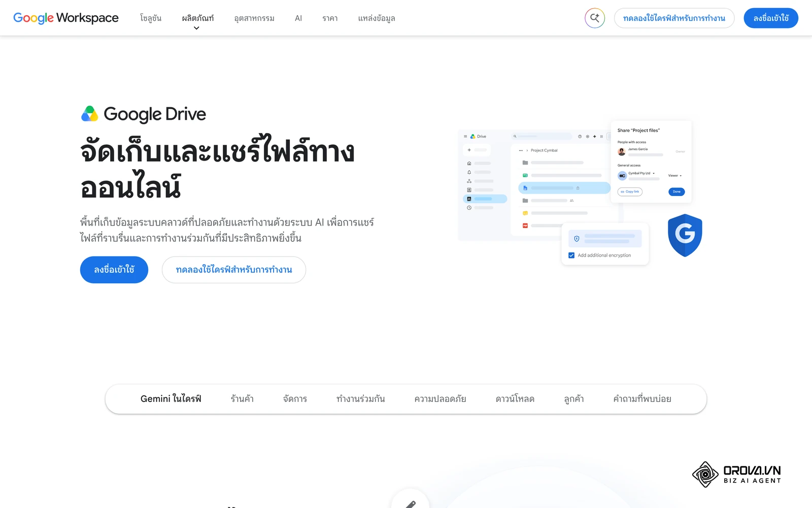The width and height of the screenshot is (812, 508).
Task: Click the Copy link button in illustration
Action: [630, 192]
